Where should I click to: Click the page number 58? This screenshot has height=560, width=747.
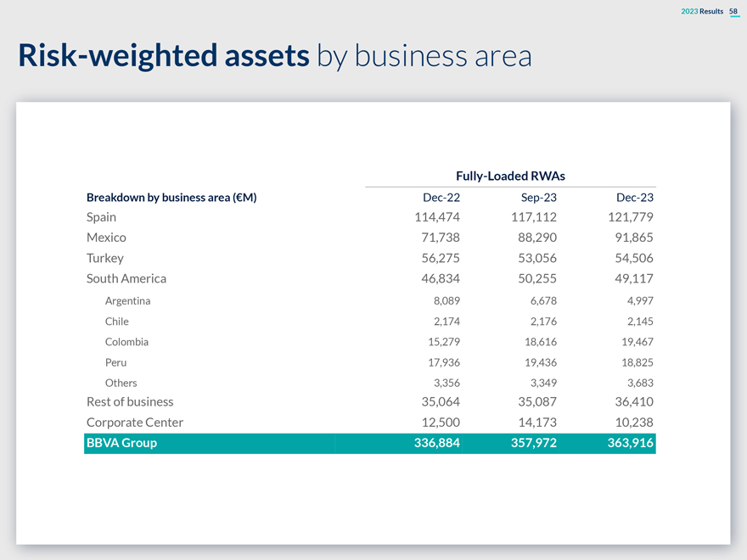point(733,11)
